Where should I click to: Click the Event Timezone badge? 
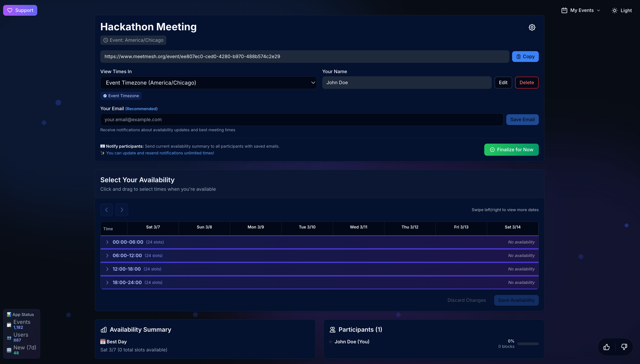[121, 96]
